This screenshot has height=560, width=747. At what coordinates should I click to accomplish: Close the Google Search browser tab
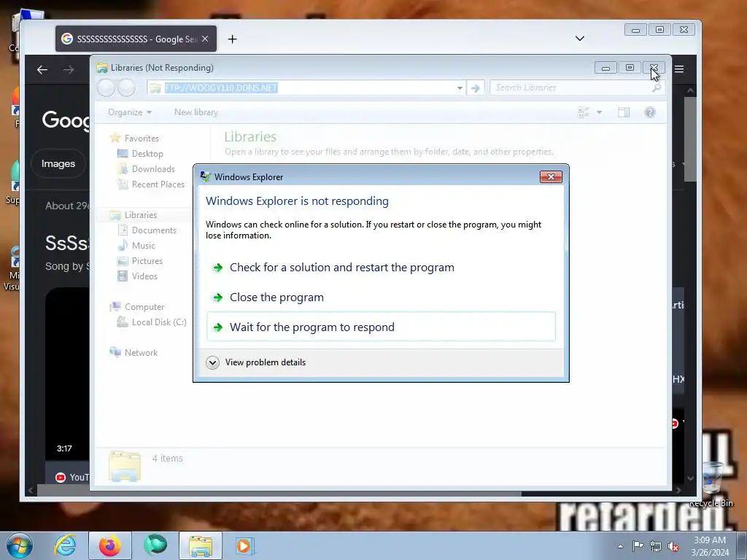tap(205, 39)
